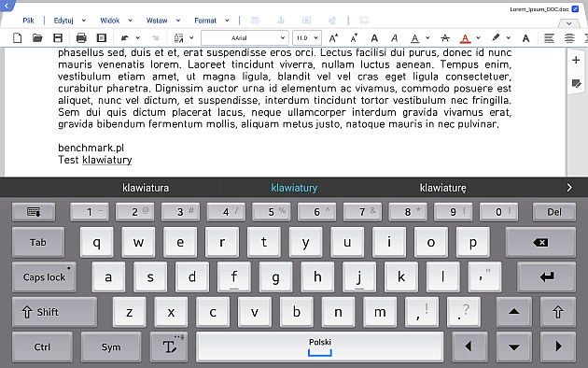Tap the letter q key
The image size is (588, 368).
click(x=97, y=242)
